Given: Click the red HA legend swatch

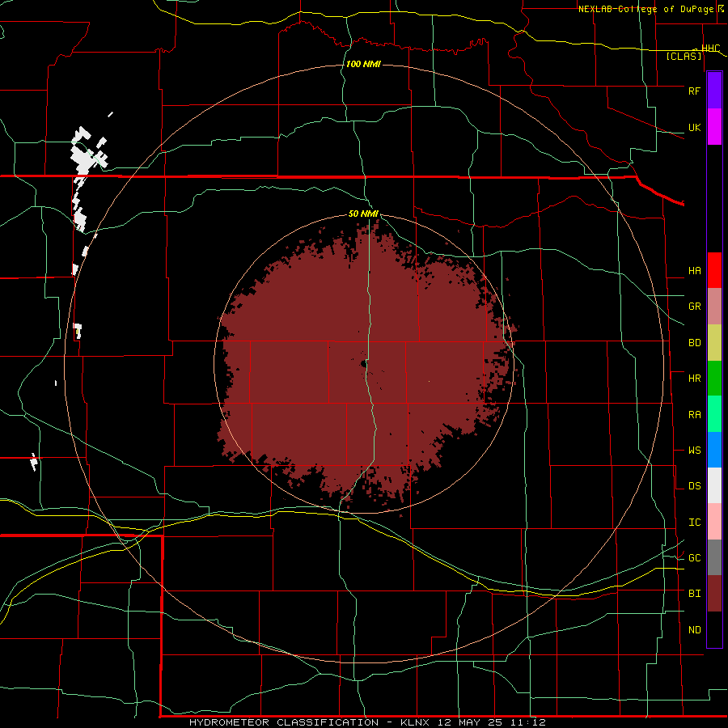Looking at the screenshot, I should pyautogui.click(x=714, y=270).
